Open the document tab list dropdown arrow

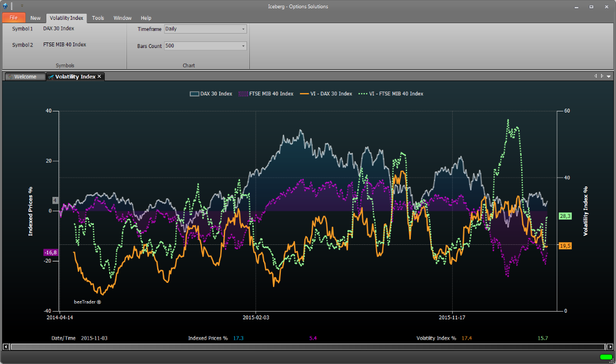tap(609, 77)
